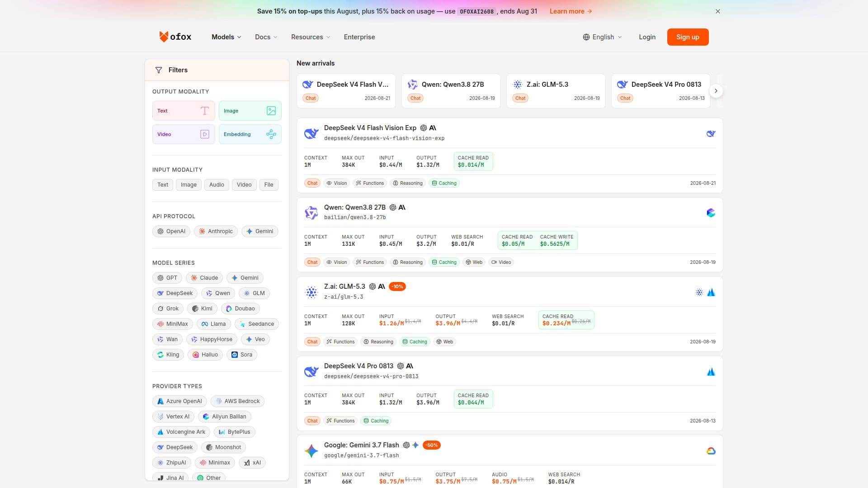Click the Google Cloud provider icon on Gemini 3.7 Flash
Viewport: 868px width, 488px height.
coord(711,451)
